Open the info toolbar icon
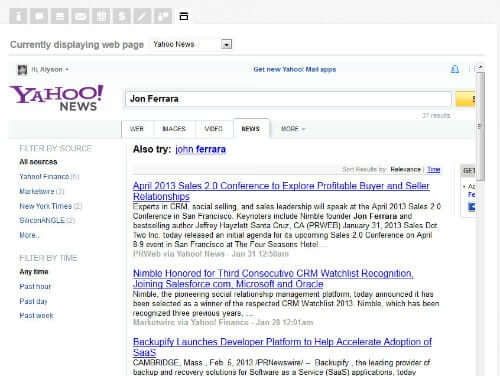Image resolution: width=500 pixels, height=376 pixels. (18, 16)
